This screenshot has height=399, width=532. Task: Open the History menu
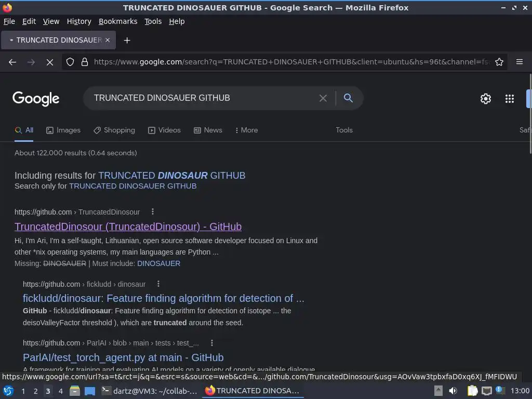pos(79,21)
